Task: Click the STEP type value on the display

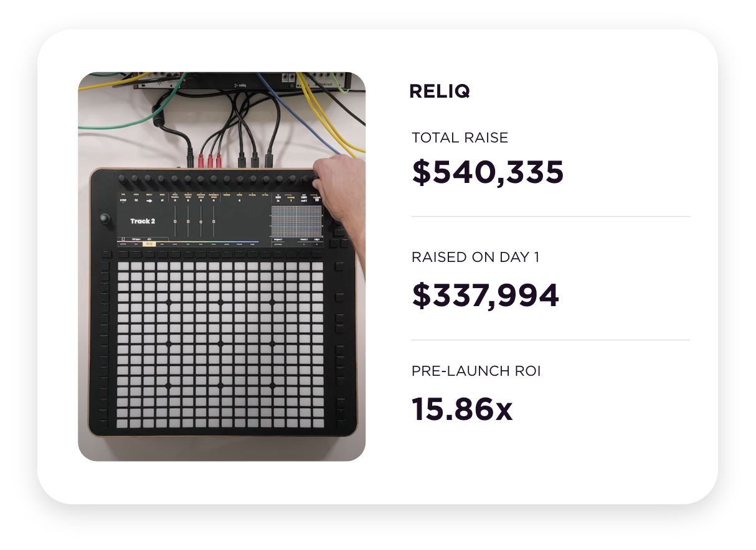Action: 123,200
